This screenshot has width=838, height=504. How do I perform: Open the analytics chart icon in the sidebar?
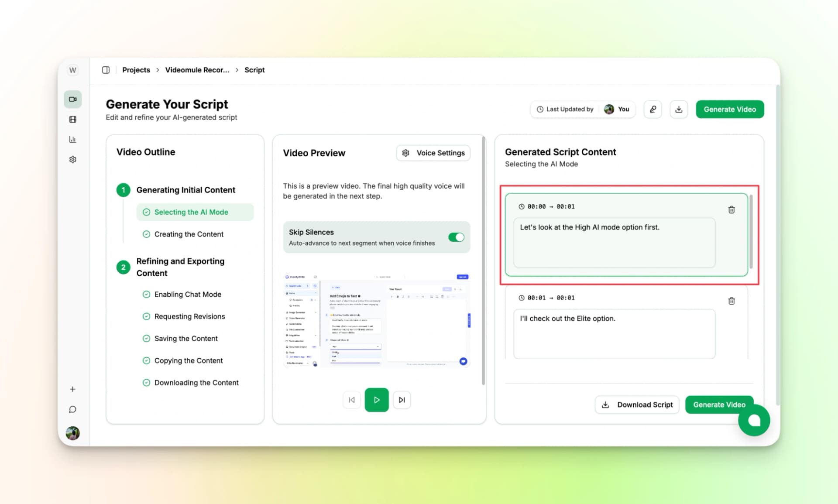click(72, 139)
